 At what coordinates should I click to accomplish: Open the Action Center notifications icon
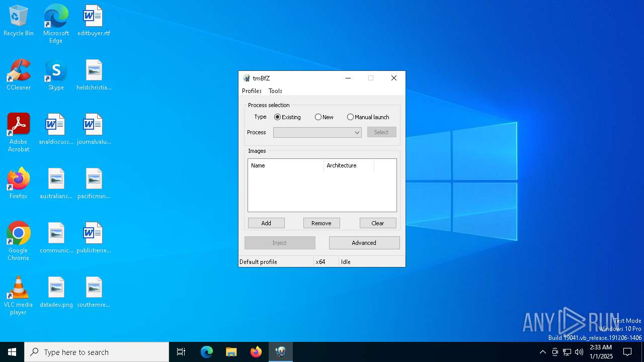point(627,352)
